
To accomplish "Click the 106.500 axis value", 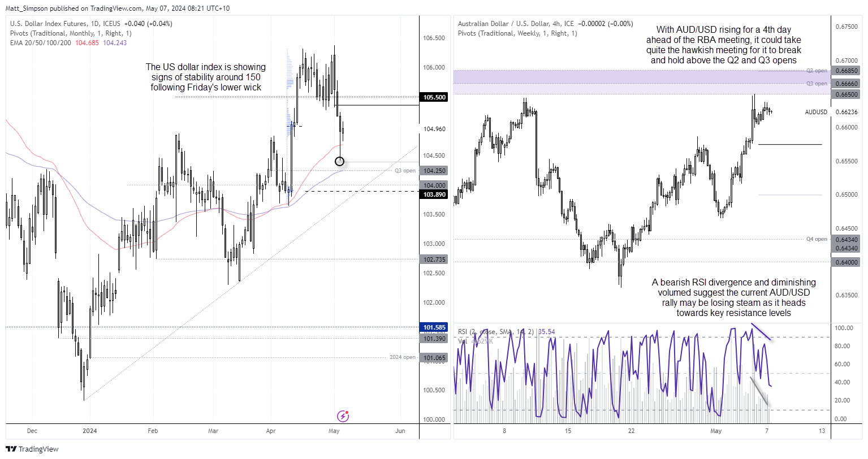I will click(x=434, y=38).
